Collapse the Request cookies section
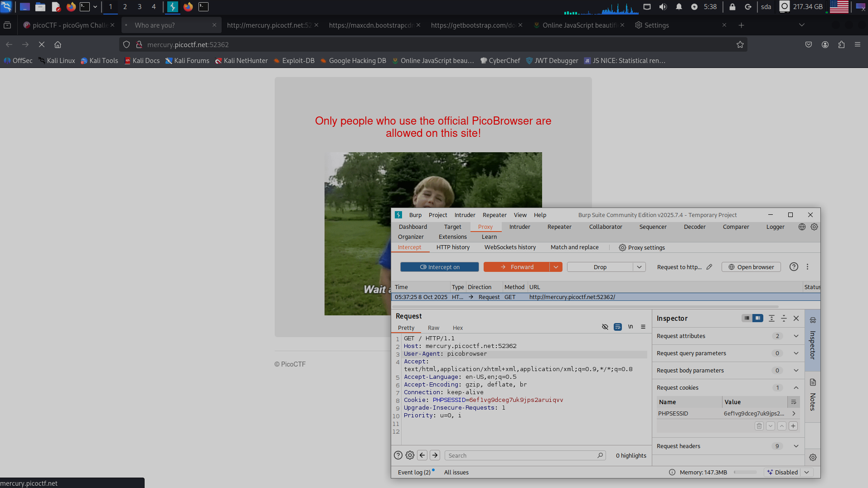 [x=796, y=388]
